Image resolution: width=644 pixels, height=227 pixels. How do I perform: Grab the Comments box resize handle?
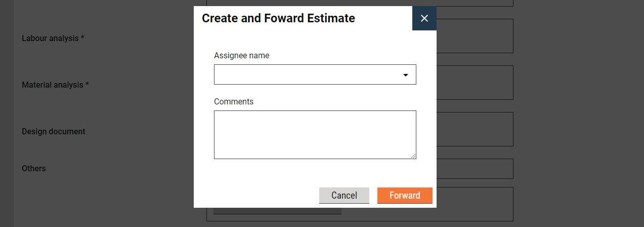[x=413, y=156]
